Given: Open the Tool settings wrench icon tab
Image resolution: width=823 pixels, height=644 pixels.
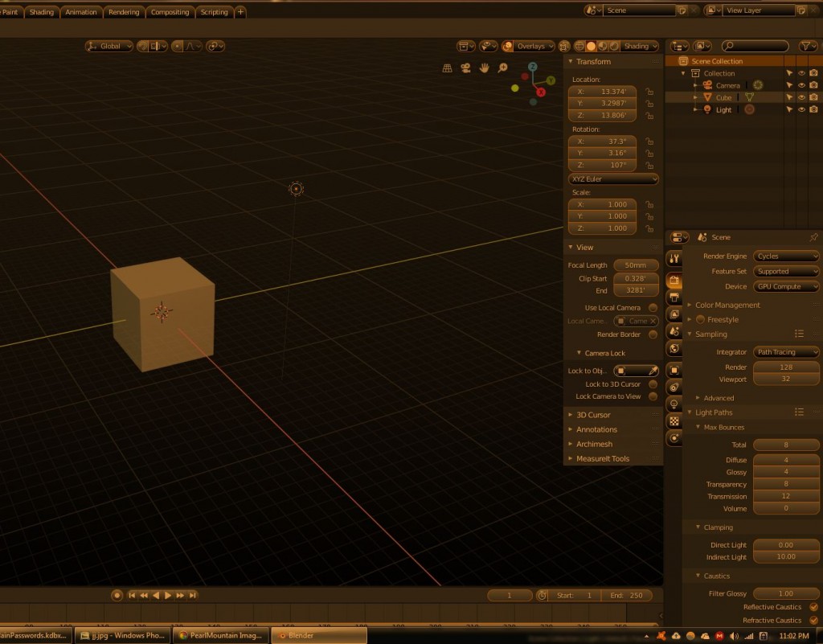Looking at the screenshot, I should point(674,259).
